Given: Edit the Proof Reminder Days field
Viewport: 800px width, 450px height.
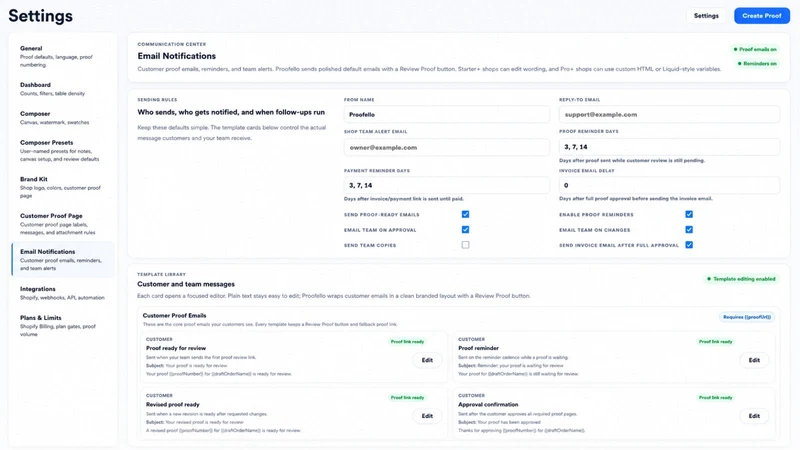Looking at the screenshot, I should [669, 146].
